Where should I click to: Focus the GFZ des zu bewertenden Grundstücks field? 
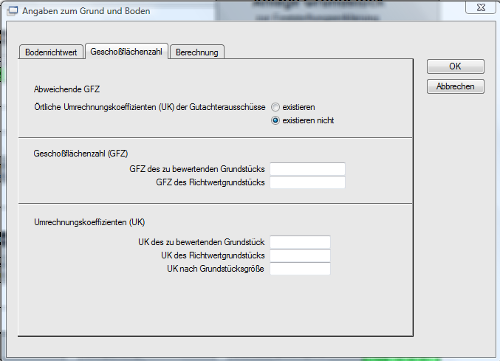[307, 169]
